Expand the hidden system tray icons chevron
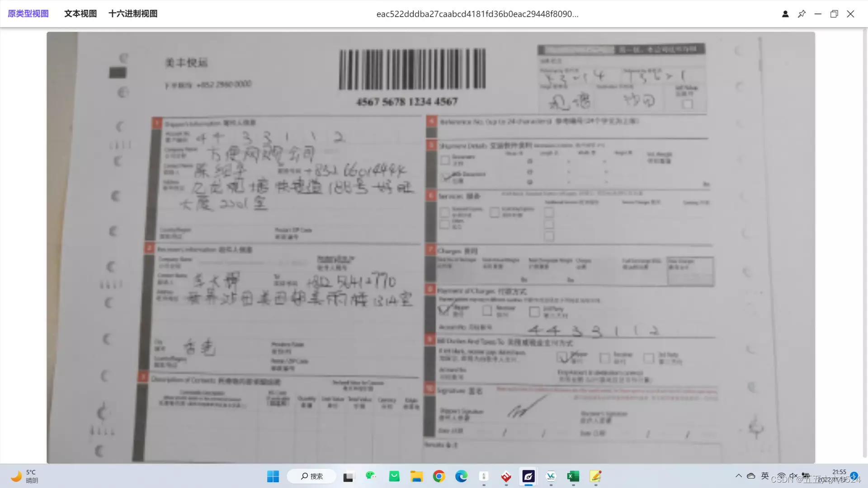 [x=739, y=476]
